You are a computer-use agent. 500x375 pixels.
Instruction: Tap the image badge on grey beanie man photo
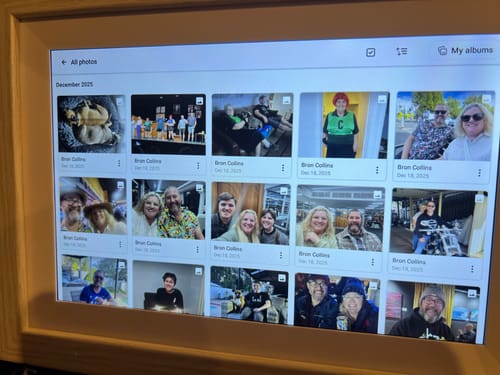click(x=471, y=294)
